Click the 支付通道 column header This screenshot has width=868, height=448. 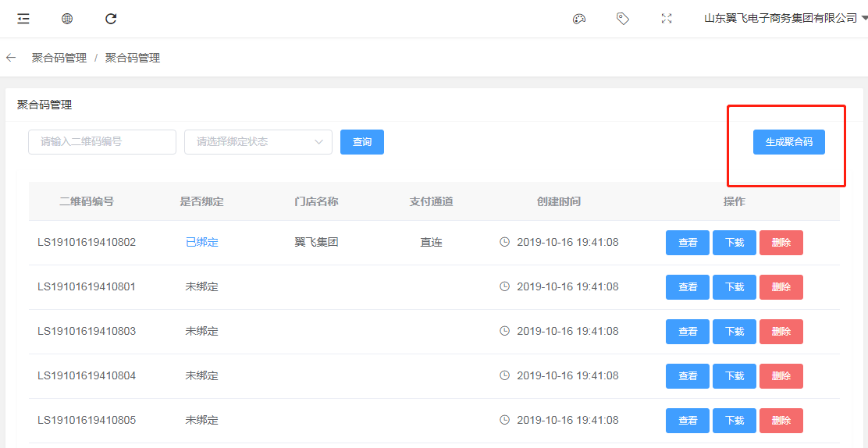click(431, 201)
